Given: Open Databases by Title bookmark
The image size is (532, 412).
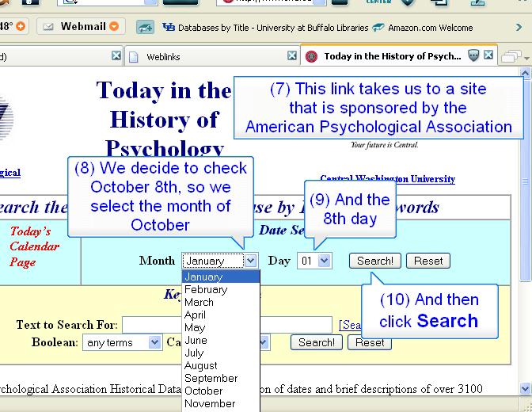Looking at the screenshot, I should 265,28.
